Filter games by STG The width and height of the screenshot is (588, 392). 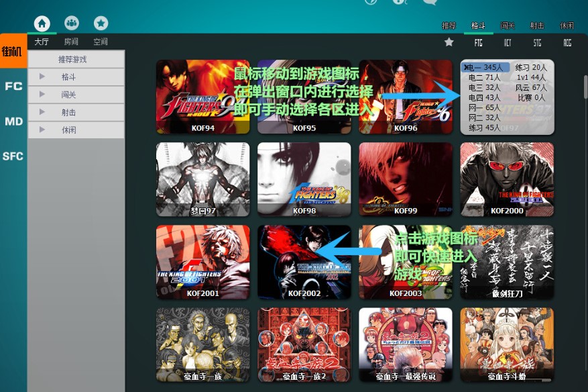537,43
